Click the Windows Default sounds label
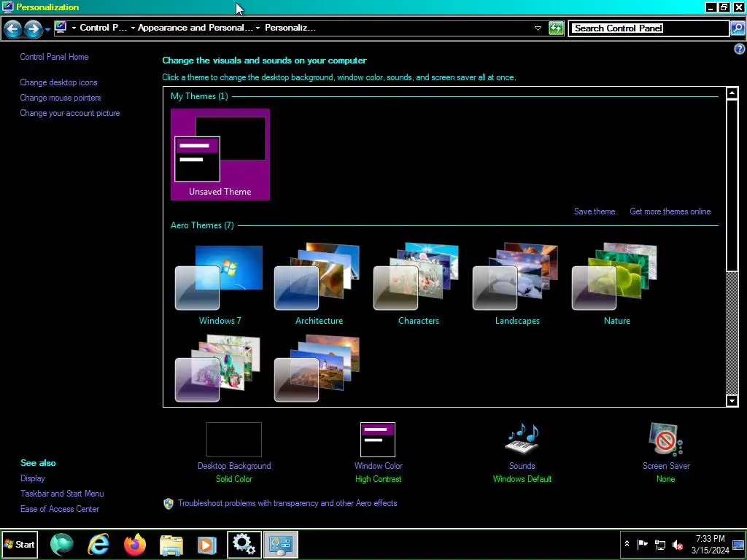Image resolution: width=747 pixels, height=560 pixels. click(522, 479)
